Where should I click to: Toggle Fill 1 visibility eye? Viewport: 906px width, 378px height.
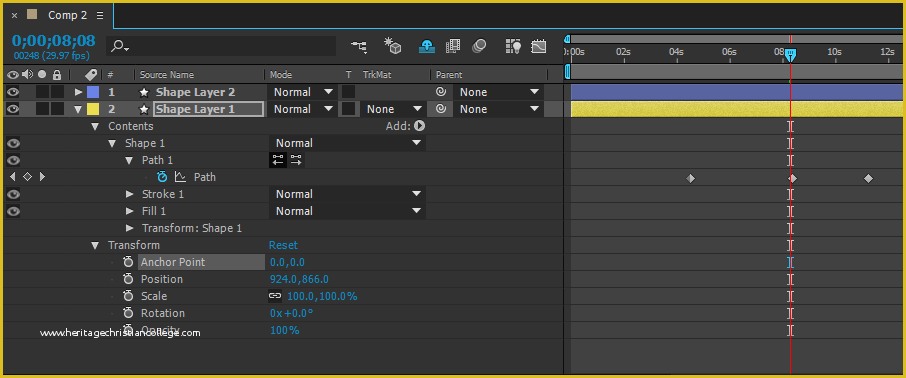coord(13,211)
